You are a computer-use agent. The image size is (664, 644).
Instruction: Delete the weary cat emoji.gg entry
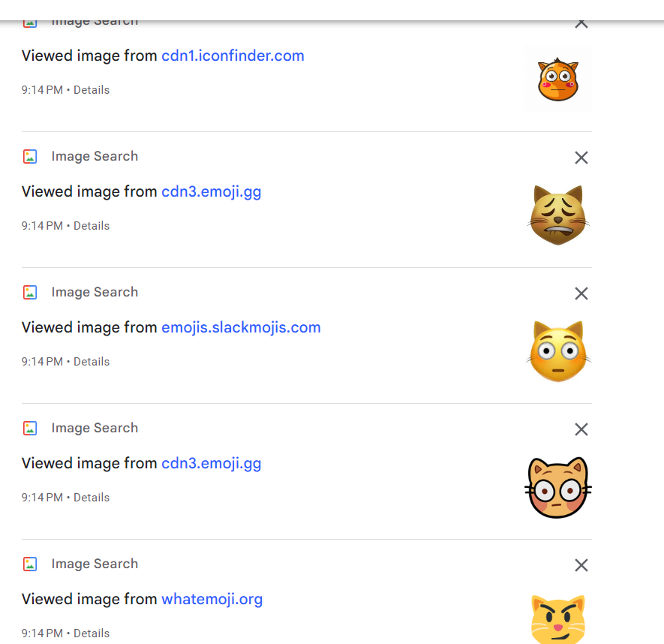coord(581,158)
